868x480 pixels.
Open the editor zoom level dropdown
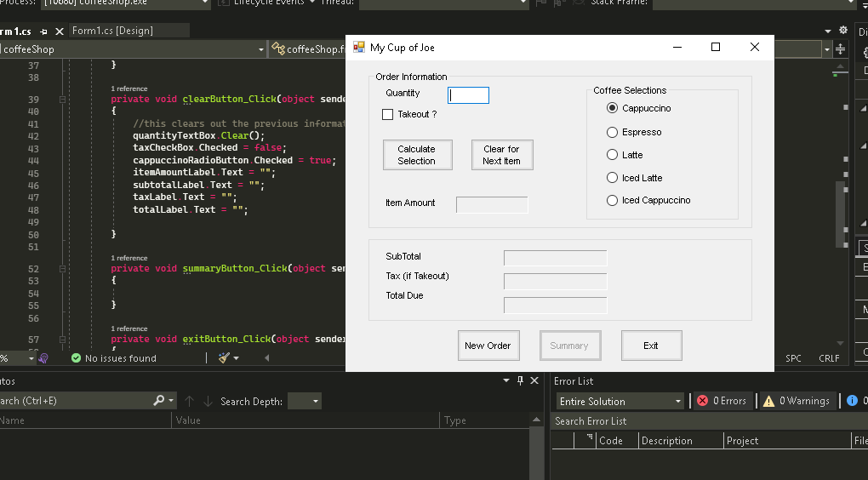pos(31,358)
